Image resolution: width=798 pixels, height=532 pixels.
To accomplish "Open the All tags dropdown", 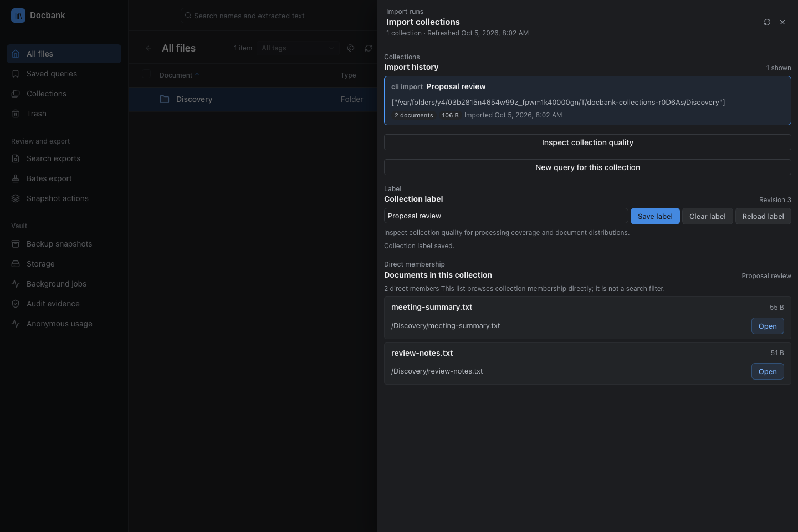I will pyautogui.click(x=298, y=48).
